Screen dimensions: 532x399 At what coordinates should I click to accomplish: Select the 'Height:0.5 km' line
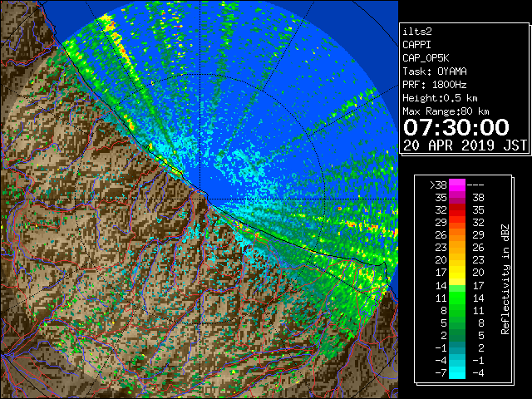[440, 98]
